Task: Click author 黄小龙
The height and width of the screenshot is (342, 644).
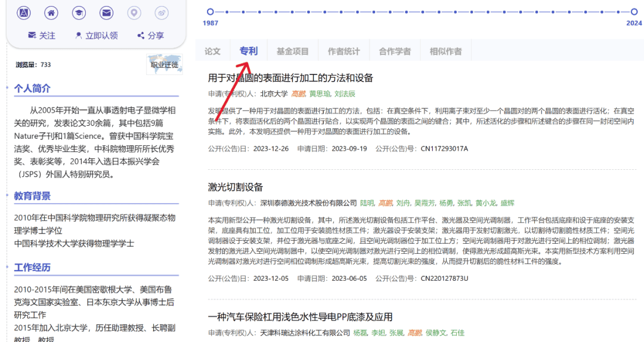Action: pyautogui.click(x=486, y=203)
